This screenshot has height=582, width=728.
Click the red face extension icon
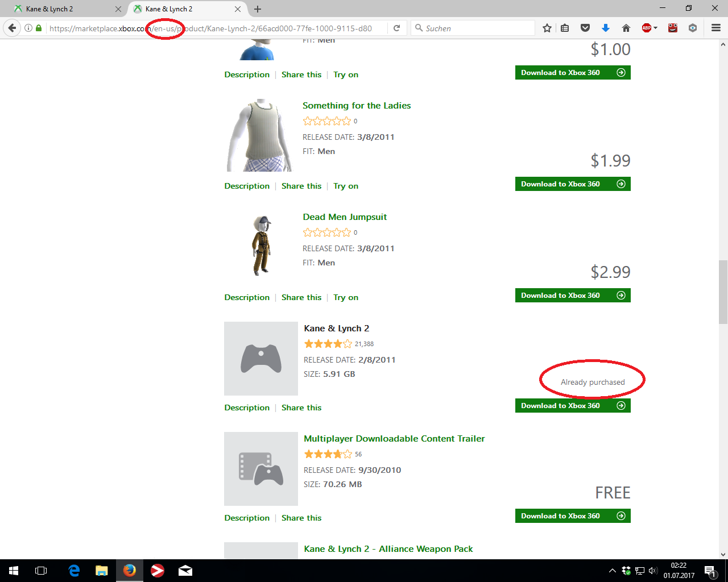tap(673, 28)
